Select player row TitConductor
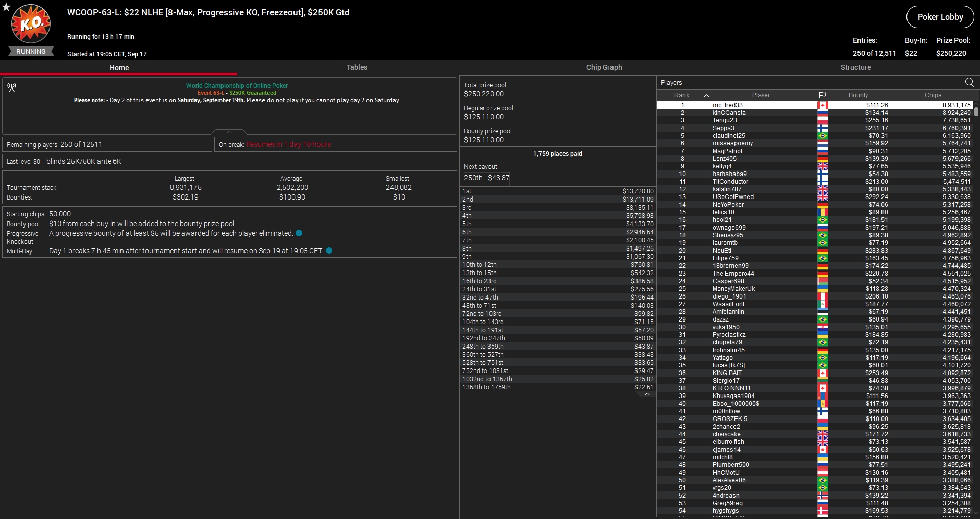980x519 pixels. (815, 182)
